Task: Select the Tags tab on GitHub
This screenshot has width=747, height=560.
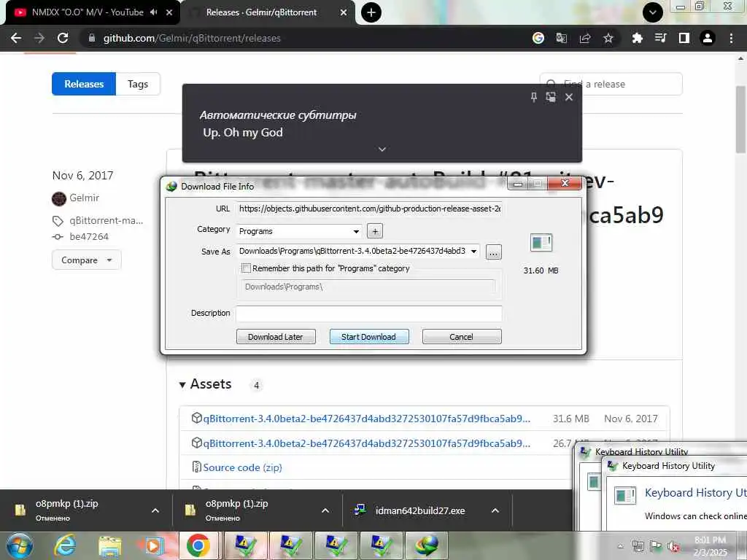Action: (138, 84)
